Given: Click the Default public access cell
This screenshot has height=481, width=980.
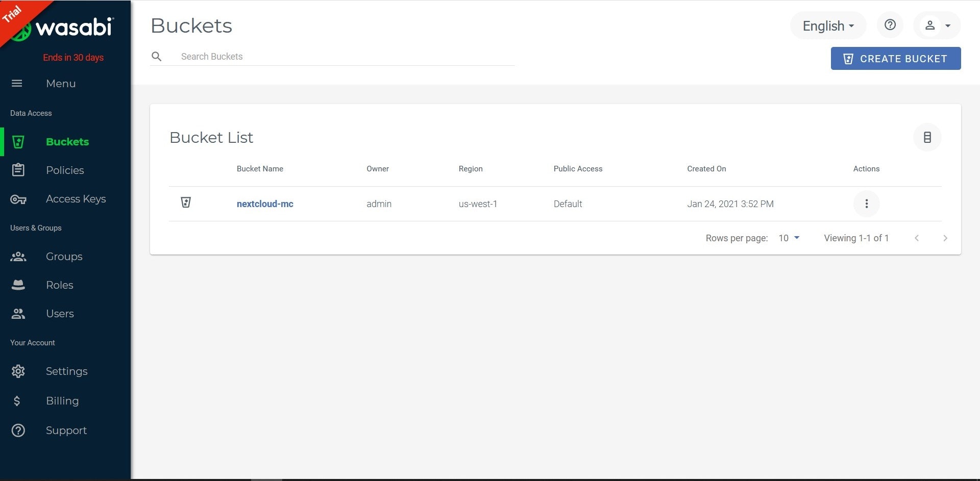Looking at the screenshot, I should pyautogui.click(x=568, y=204).
